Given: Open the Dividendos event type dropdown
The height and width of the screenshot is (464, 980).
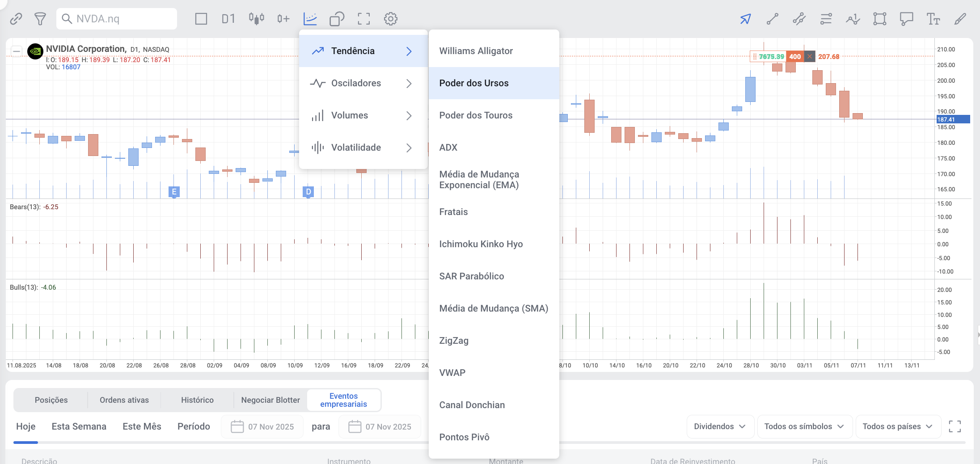Looking at the screenshot, I should (720, 426).
